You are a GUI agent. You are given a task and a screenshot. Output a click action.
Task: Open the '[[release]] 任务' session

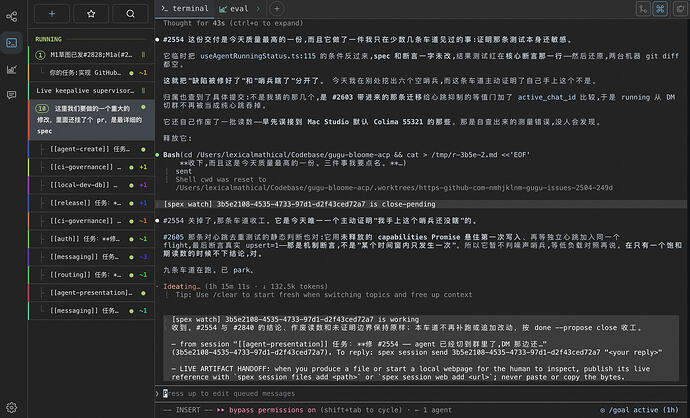91,203
